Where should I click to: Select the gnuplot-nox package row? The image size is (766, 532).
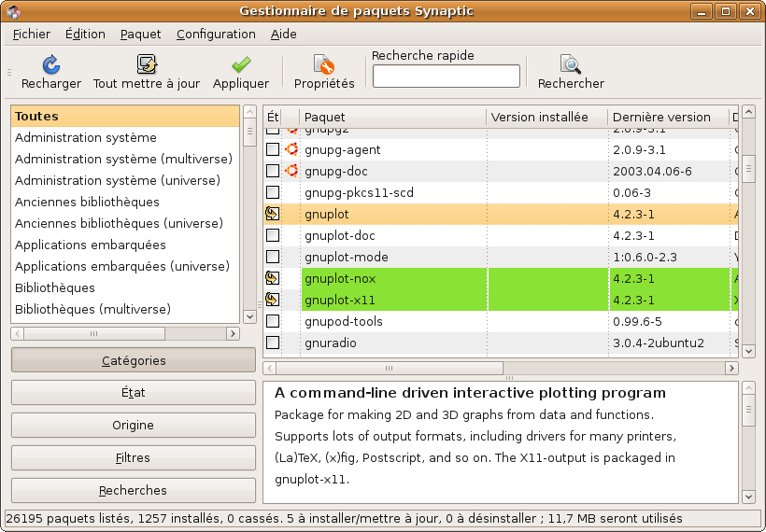coord(501,278)
